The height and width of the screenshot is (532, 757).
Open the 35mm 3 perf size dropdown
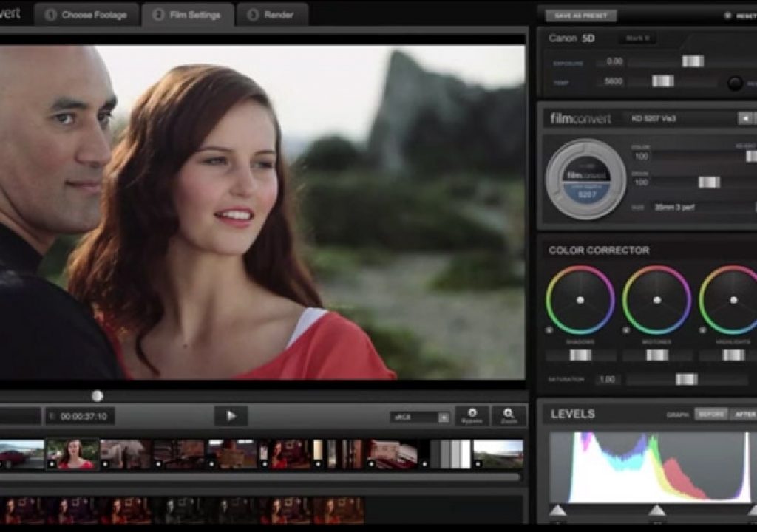[702, 207]
